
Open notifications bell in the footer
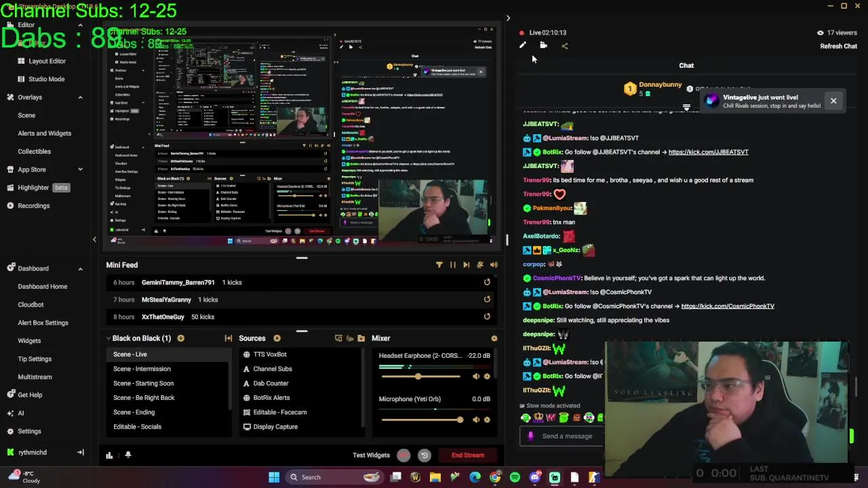click(127, 455)
